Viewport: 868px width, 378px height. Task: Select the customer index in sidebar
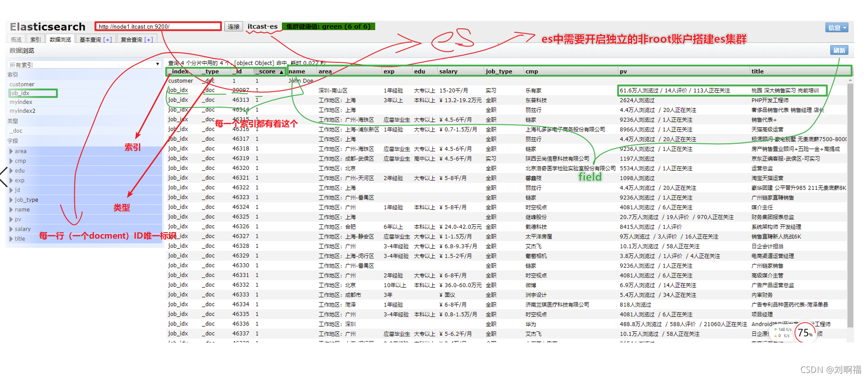point(22,84)
